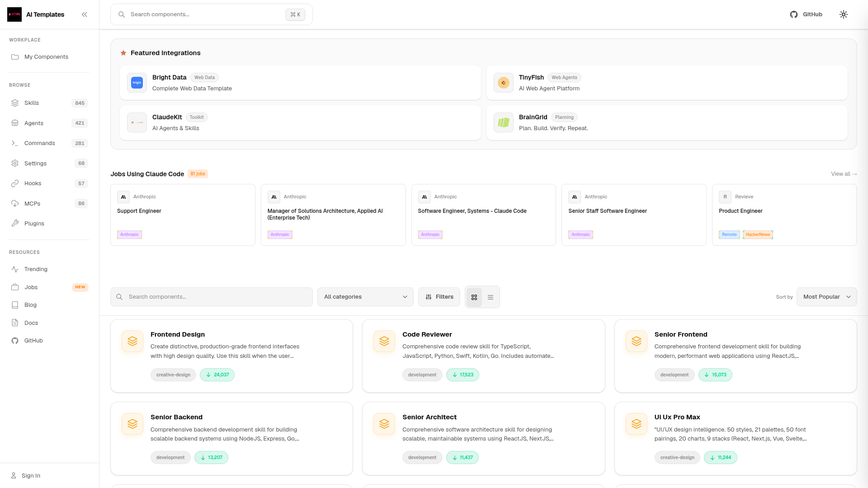Click the Blog book icon
This screenshot has width=868, height=488.
click(15, 305)
